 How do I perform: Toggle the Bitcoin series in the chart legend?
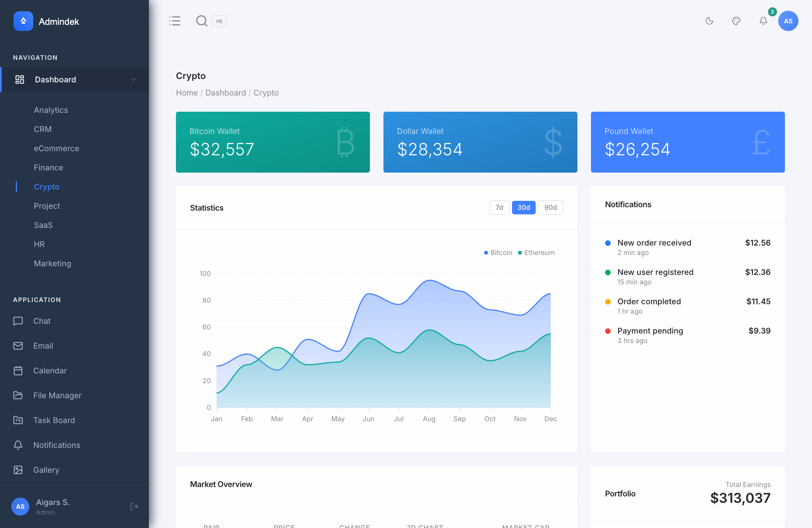tap(498, 252)
